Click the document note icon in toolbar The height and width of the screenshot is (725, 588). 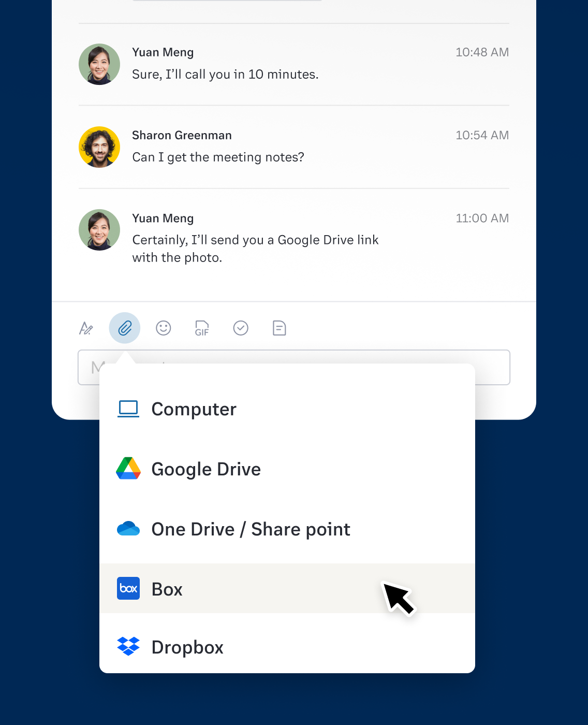click(x=280, y=328)
